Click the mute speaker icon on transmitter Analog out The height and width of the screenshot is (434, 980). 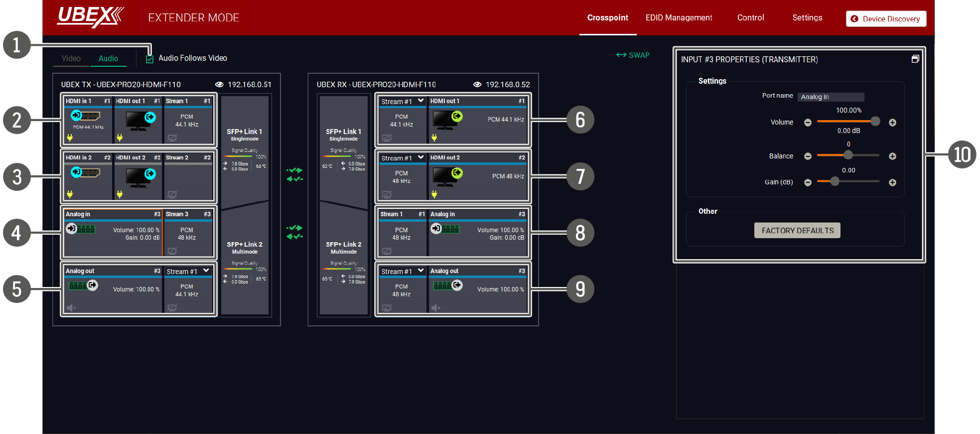[71, 307]
